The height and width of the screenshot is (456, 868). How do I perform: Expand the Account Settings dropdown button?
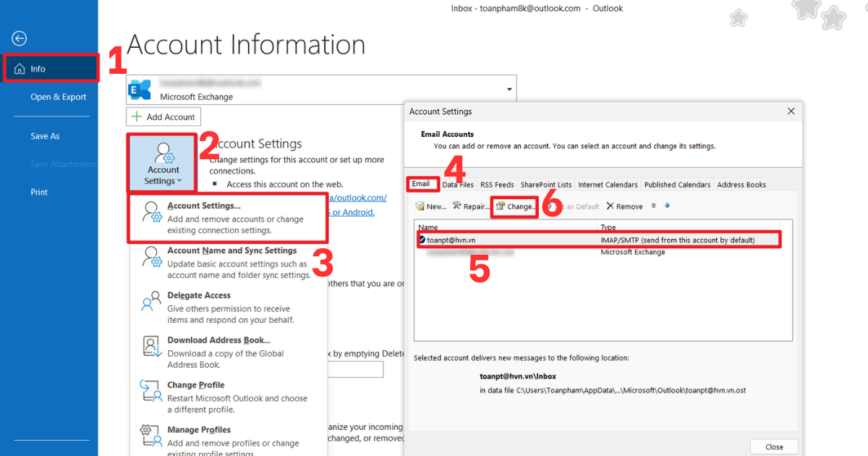tap(163, 164)
